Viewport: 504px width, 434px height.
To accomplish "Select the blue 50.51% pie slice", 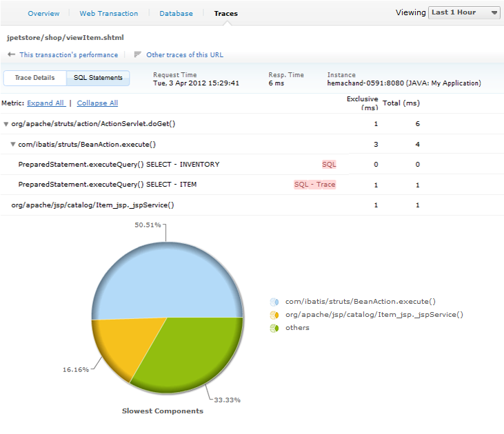I will pos(167,280).
